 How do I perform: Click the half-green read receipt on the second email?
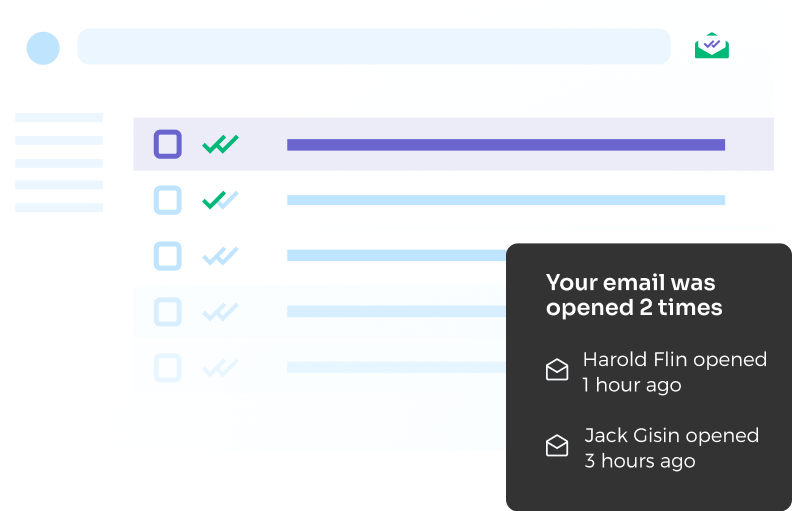pos(220,200)
